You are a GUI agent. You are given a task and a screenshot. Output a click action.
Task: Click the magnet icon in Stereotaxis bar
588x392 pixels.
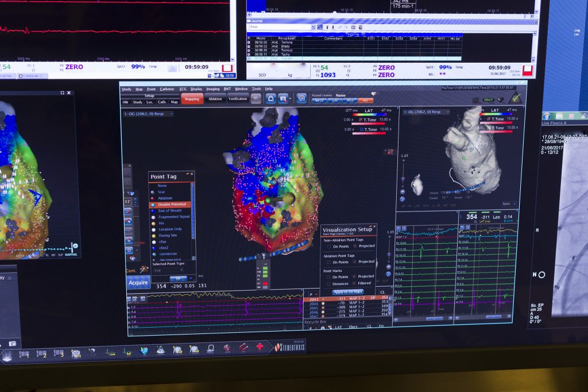pyautogui.click(x=243, y=348)
